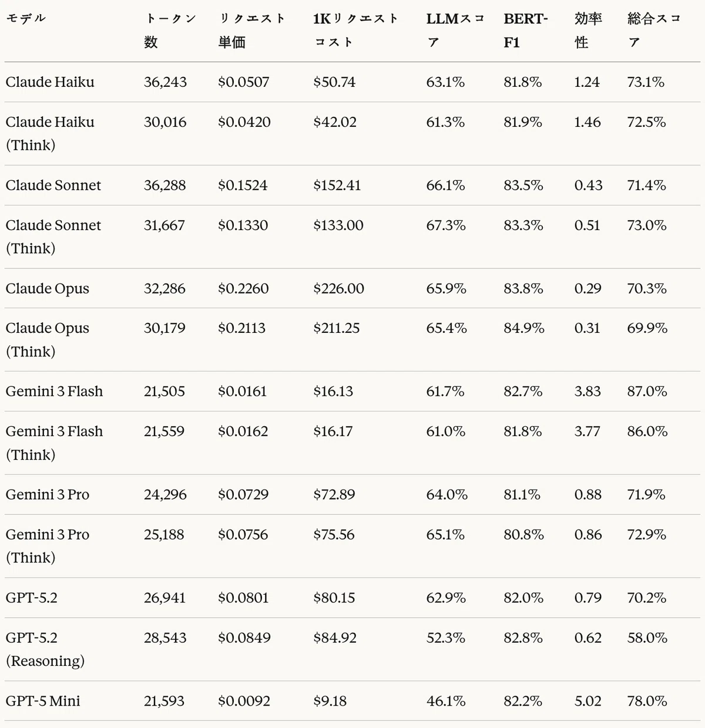The image size is (705, 728).
Task: Click the Claude Sonnet (Think) row label
Action: [x=53, y=237]
